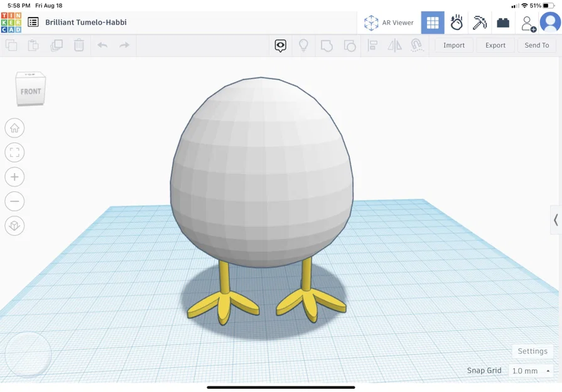562x392 pixels.
Task: Toggle perspective/orthographic view cube icon
Action: tap(14, 226)
